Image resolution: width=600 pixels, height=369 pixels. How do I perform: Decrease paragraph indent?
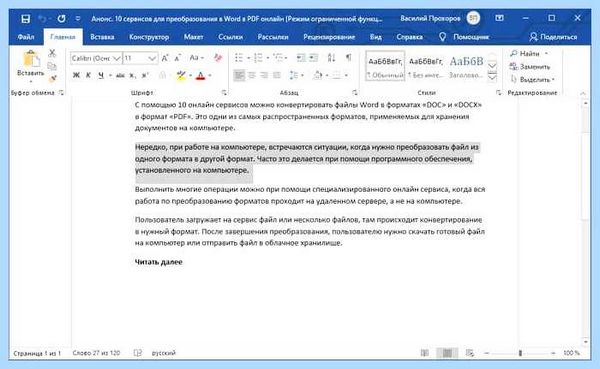301,58
